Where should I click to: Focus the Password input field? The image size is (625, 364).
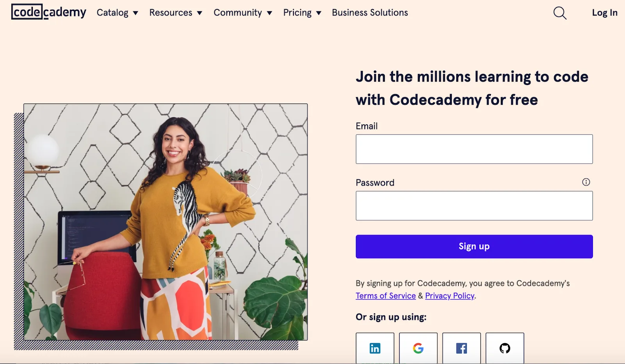[x=474, y=206]
